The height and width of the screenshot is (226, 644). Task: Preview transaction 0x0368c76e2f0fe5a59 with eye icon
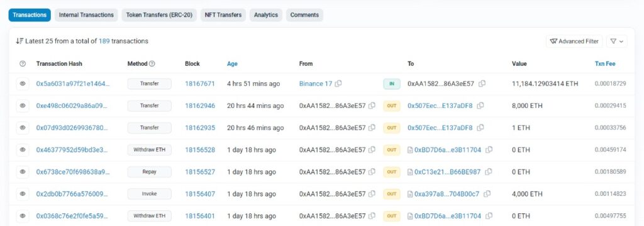click(23, 216)
